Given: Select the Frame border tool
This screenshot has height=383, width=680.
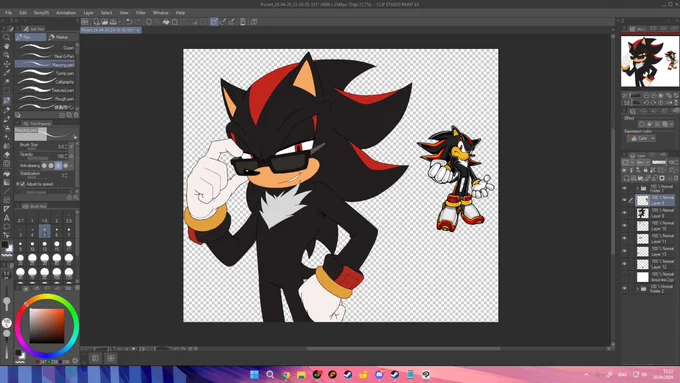Looking at the screenshot, I should click(x=7, y=200).
